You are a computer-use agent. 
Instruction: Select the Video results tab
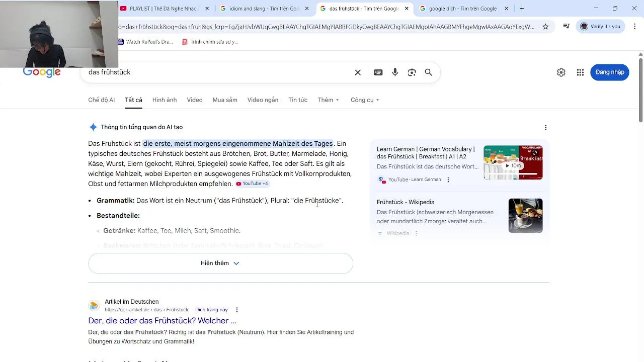[195, 100]
